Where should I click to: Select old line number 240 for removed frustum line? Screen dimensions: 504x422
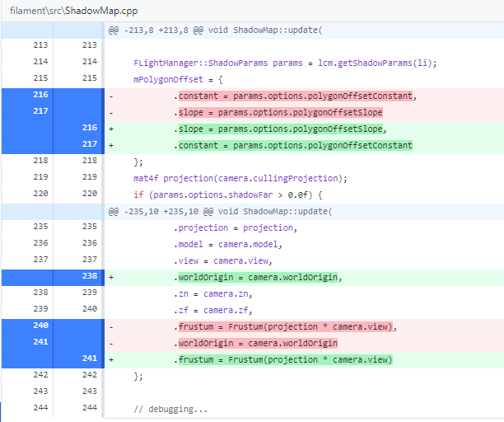[40, 326]
